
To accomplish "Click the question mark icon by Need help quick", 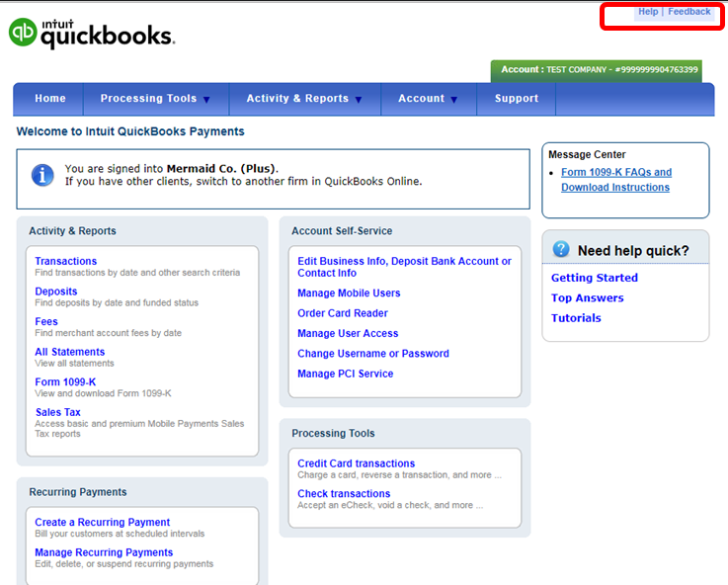I will click(561, 249).
